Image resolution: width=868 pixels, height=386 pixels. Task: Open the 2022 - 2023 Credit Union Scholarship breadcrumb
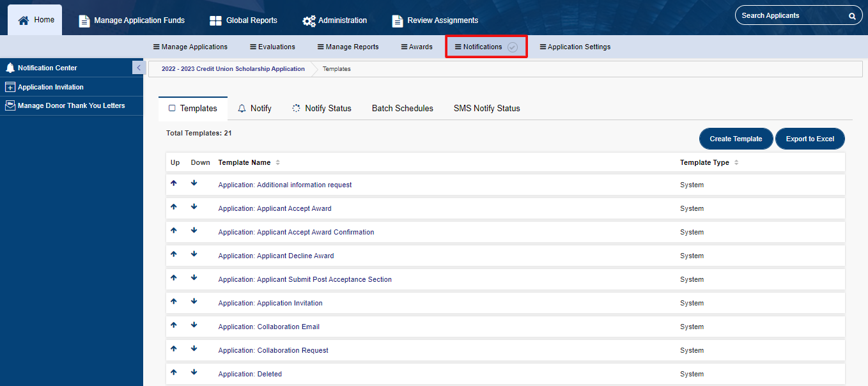coord(233,69)
